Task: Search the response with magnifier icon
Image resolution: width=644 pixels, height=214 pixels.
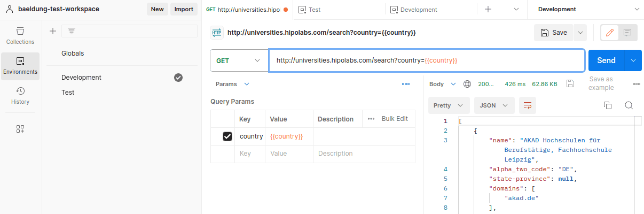Action: click(x=629, y=105)
